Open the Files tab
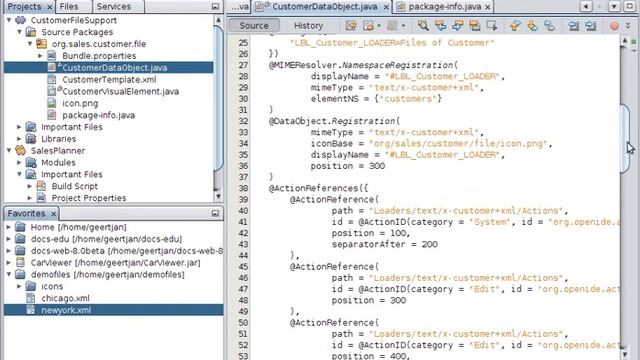 pos(69,7)
